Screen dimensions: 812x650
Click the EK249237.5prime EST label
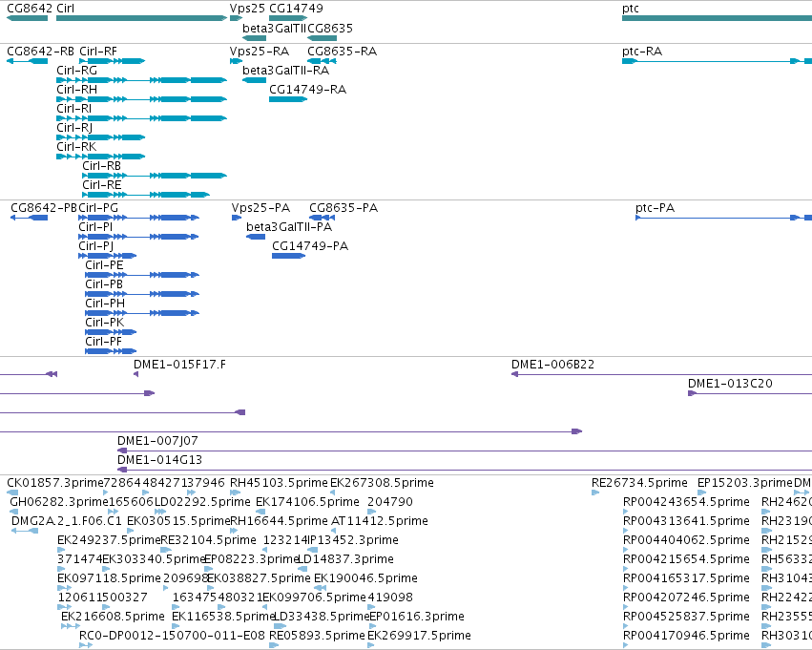[x=109, y=541]
